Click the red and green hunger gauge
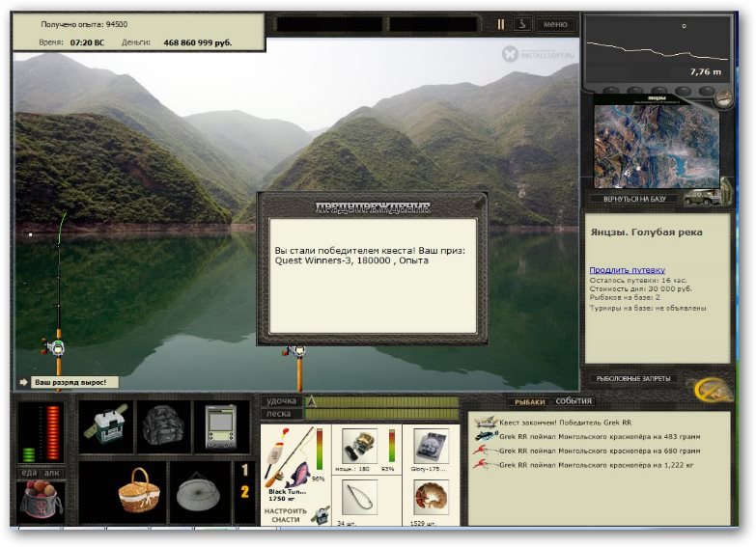 tap(41, 432)
